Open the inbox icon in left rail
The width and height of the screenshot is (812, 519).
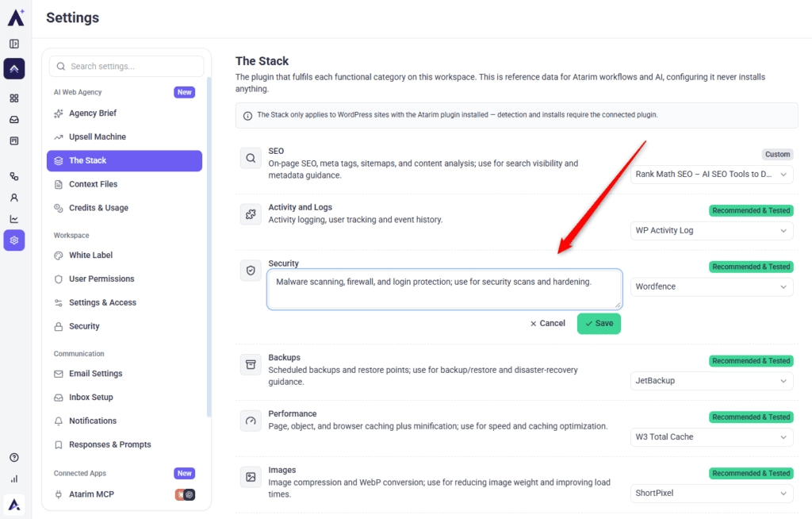point(14,119)
